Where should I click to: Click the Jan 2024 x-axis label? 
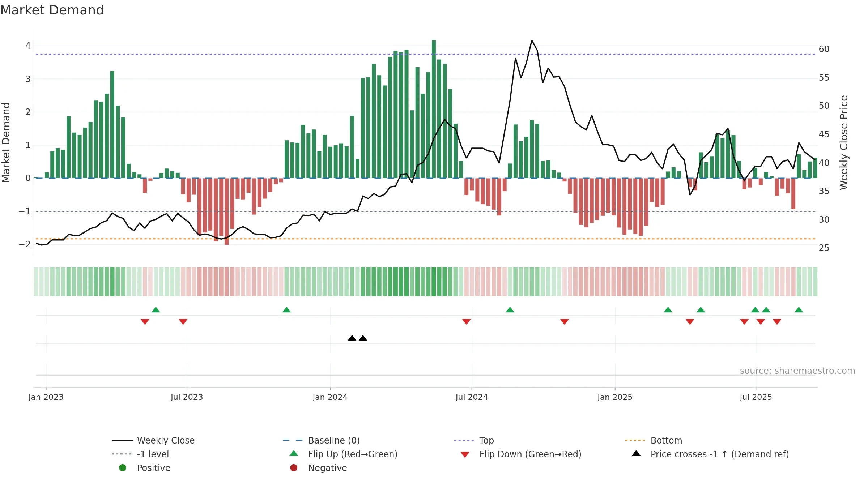tap(330, 397)
